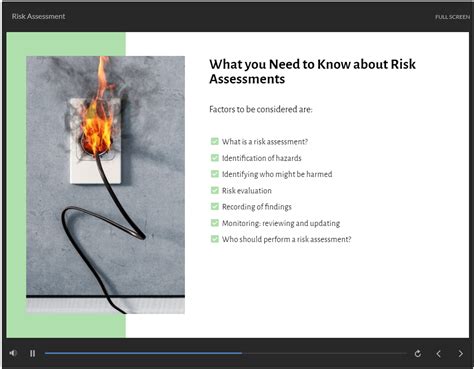Click the text 'Who should perform a risk assessment?'
The width and height of the screenshot is (474, 369).
pos(287,239)
